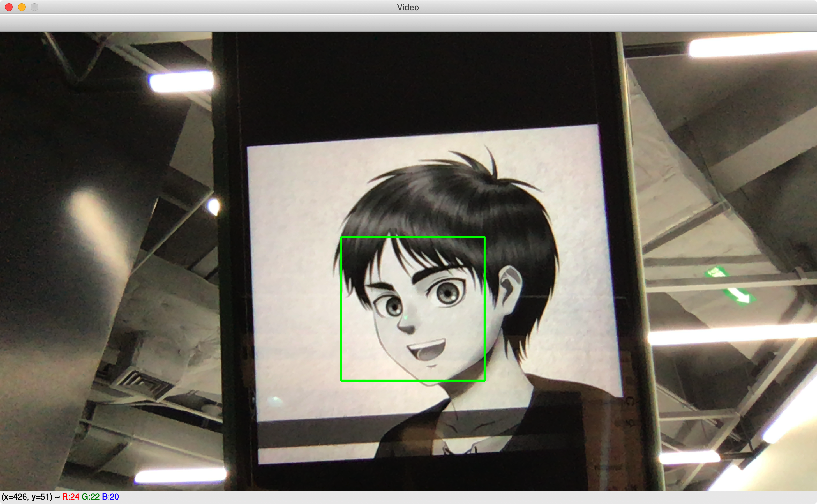Click the Video window title
This screenshot has width=817, height=504.
408,7
